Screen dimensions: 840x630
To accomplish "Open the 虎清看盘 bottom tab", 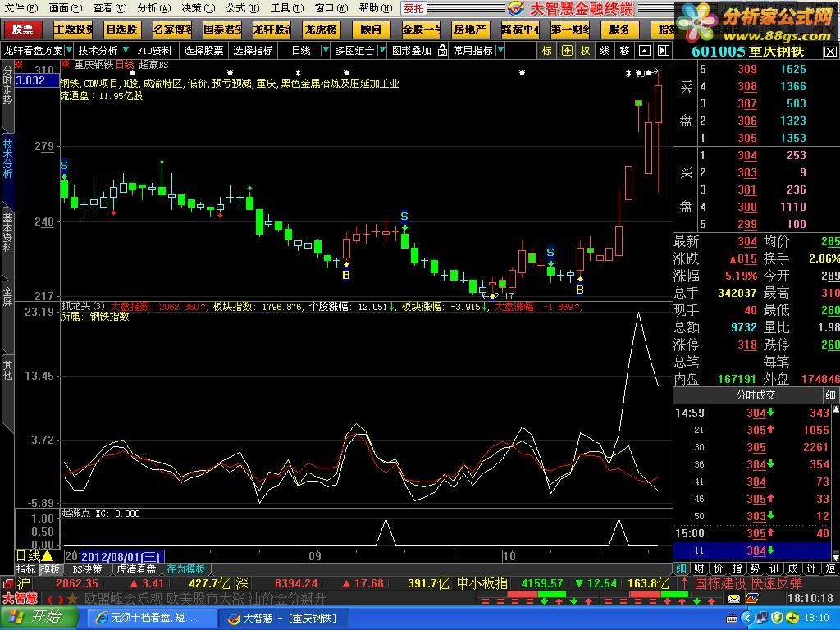I will click(137, 569).
